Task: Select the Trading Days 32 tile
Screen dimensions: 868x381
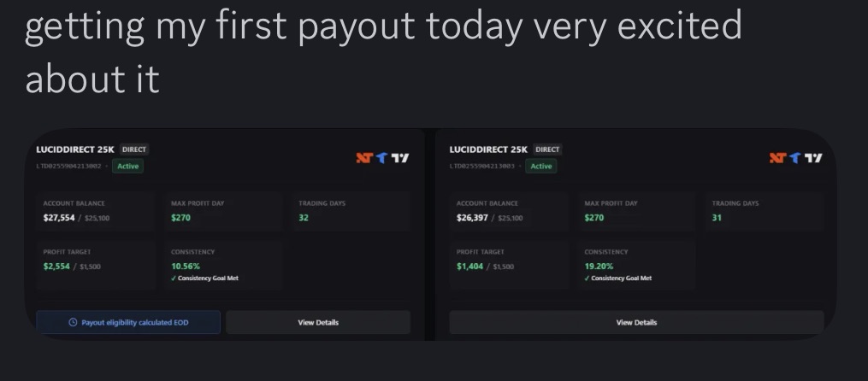Action: click(351, 211)
